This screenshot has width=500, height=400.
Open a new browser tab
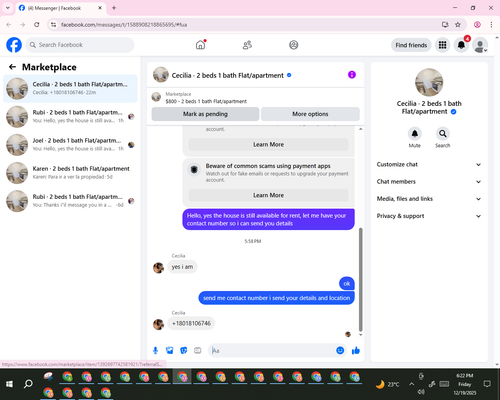(x=114, y=8)
